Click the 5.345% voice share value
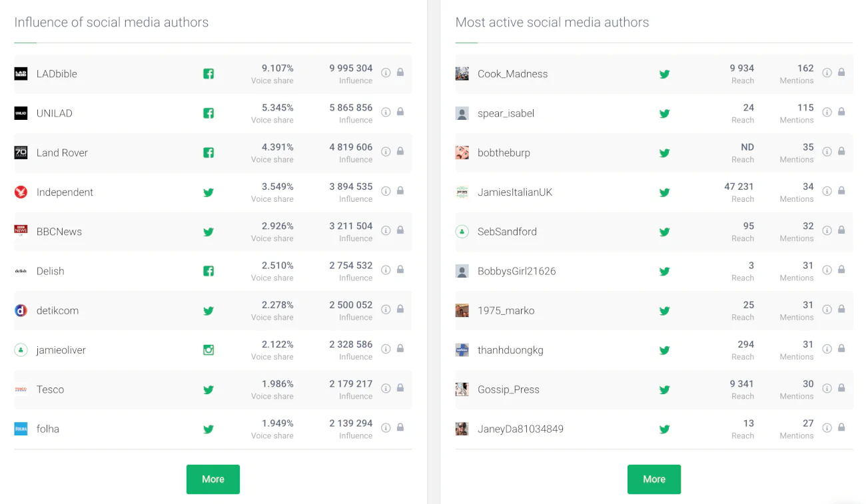Viewport: 866px width, 504px height. click(x=278, y=107)
